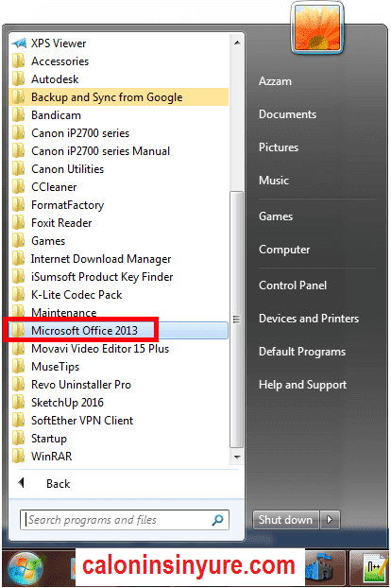Screen dimensions: 391x588
Task: Expand iSumsoft Product Key Finder folder
Action: pyautogui.click(x=118, y=277)
